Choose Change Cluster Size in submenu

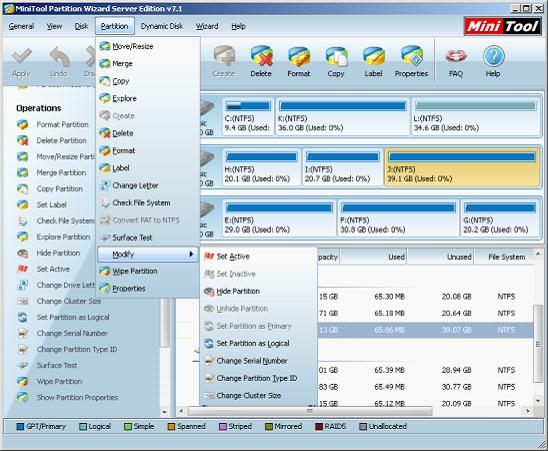248,396
